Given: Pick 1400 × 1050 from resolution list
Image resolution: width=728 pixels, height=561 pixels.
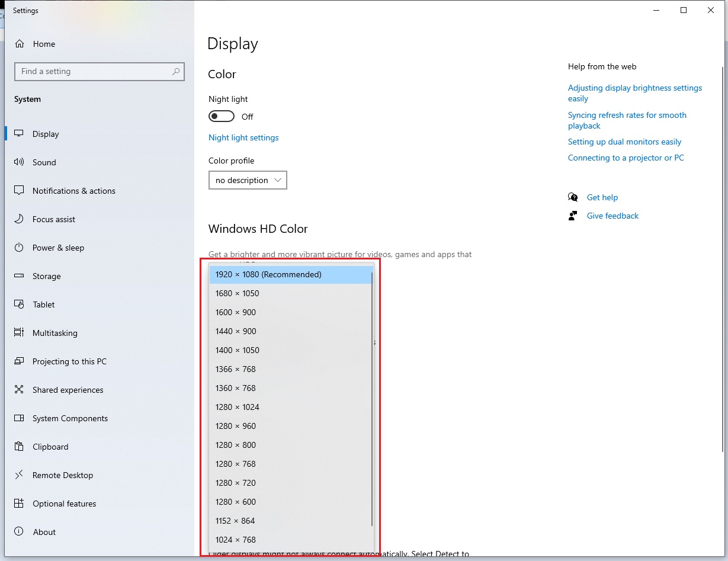Looking at the screenshot, I should pyautogui.click(x=291, y=350).
